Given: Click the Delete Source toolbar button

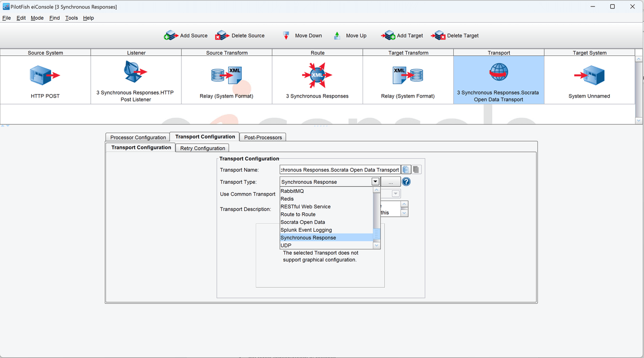Looking at the screenshot, I should coord(240,36).
